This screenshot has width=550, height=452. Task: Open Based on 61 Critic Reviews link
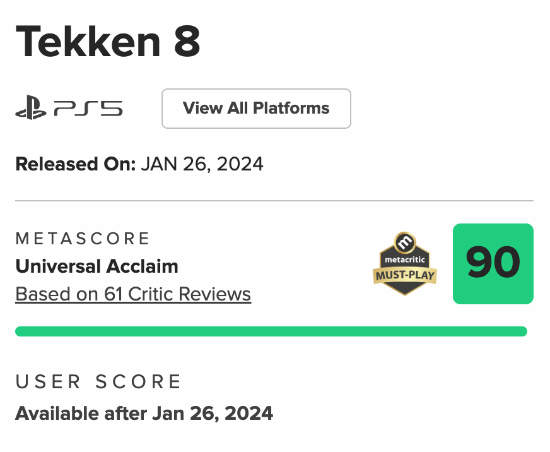(x=133, y=294)
